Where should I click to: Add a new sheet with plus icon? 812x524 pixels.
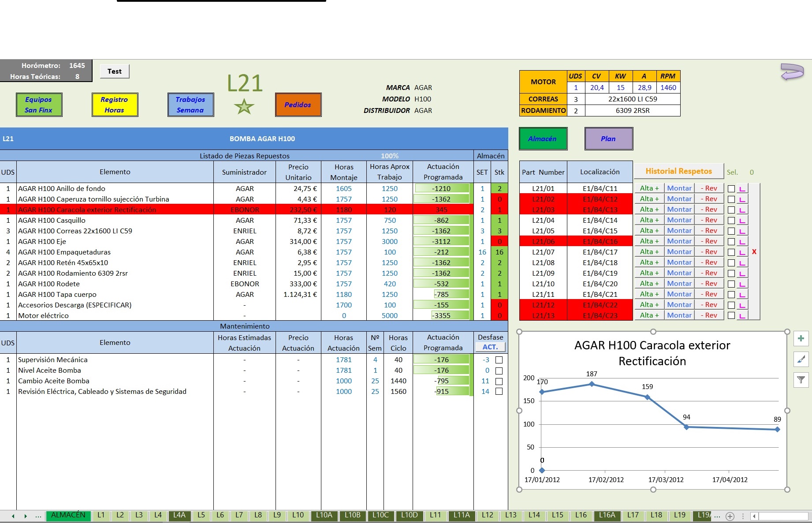730,516
